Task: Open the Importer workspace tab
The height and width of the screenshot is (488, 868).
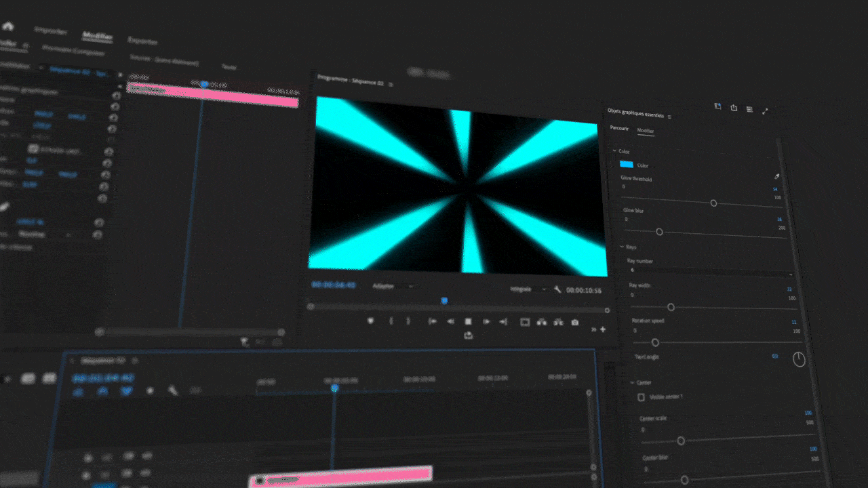Action: [x=50, y=30]
